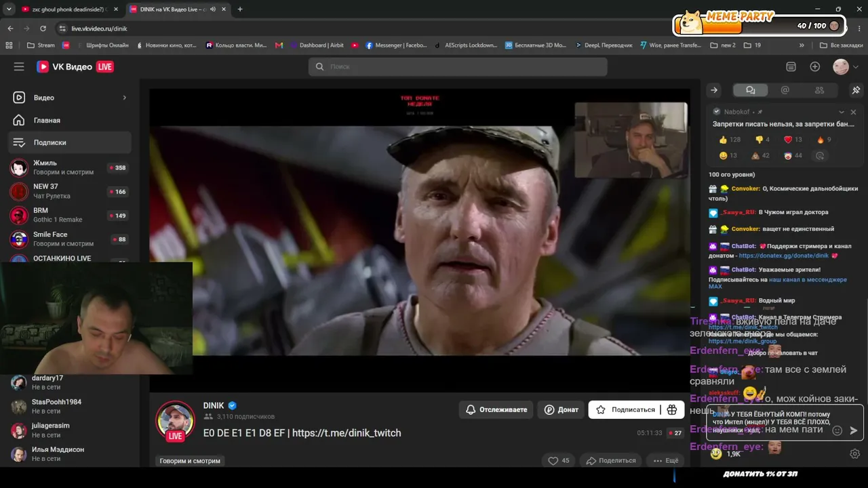Click the DINIK channel avatar
The width and height of the screenshot is (868, 488).
[176, 420]
